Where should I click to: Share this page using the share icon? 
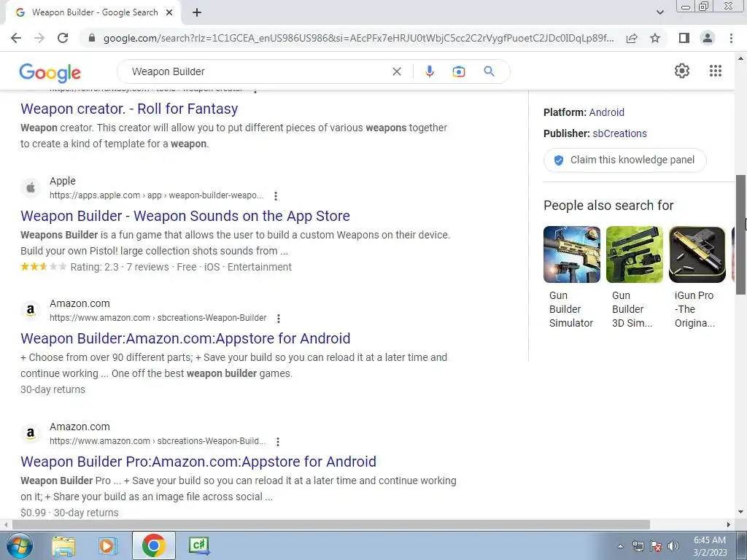click(632, 38)
